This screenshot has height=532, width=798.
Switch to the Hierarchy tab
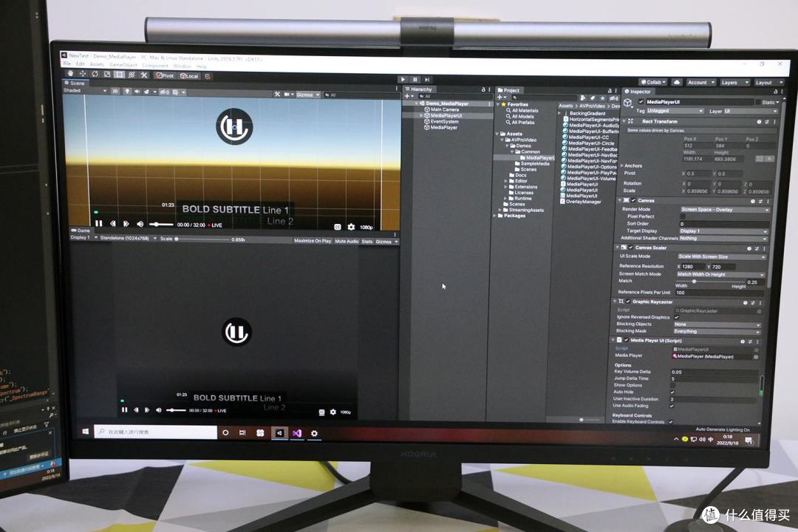coord(418,89)
